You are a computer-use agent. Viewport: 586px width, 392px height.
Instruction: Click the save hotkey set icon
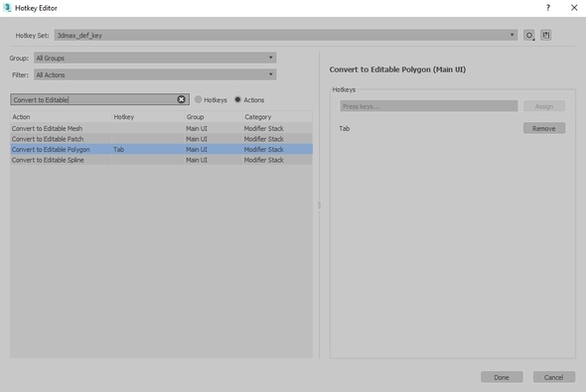pos(546,35)
